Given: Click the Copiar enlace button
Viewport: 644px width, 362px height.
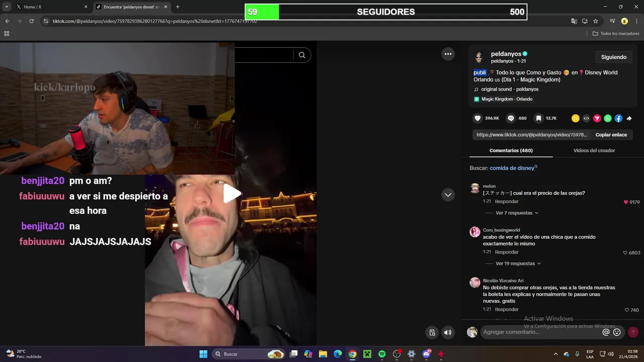Looking at the screenshot, I should point(611,135).
